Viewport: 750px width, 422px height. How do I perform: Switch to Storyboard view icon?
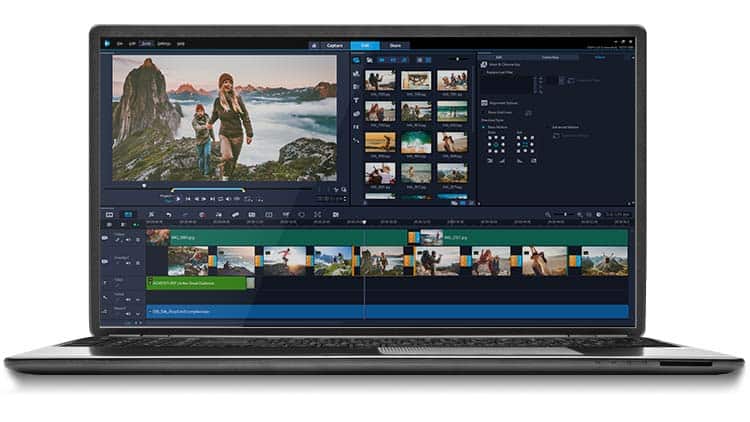pos(110,215)
